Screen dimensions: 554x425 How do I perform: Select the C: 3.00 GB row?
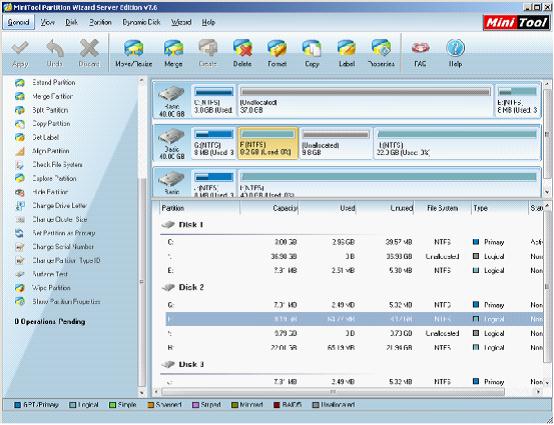pos(354,242)
